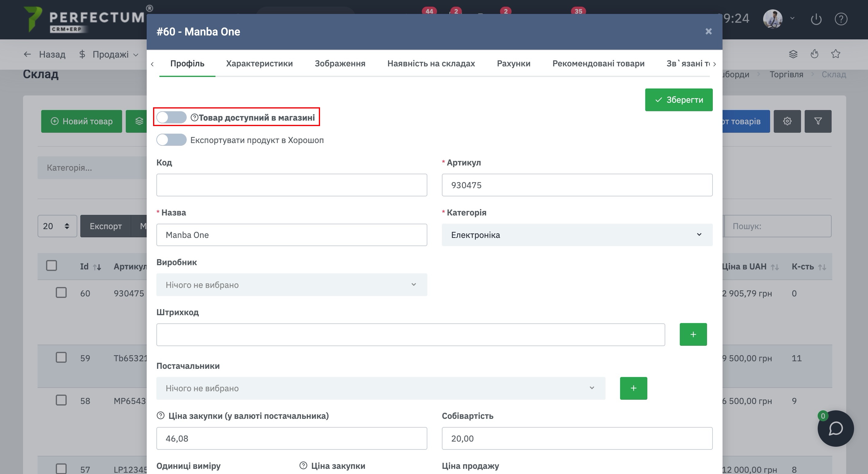The width and height of the screenshot is (868, 474).
Task: Click the Новий товар button
Action: click(82, 121)
